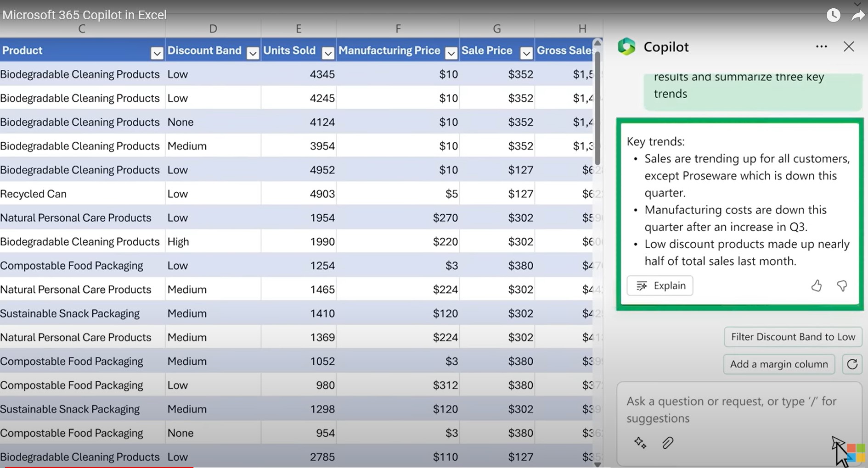The image size is (868, 468).
Task: Click the paperclip attach icon
Action: (x=668, y=443)
